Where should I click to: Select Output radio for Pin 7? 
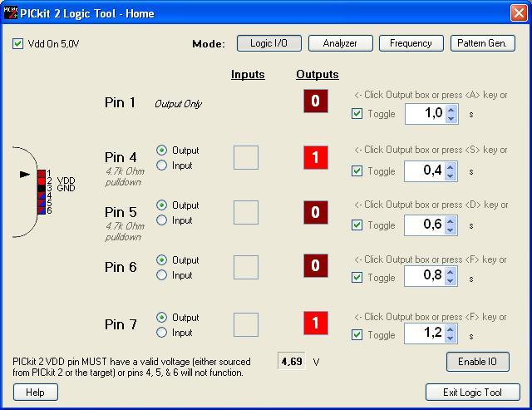(x=162, y=318)
